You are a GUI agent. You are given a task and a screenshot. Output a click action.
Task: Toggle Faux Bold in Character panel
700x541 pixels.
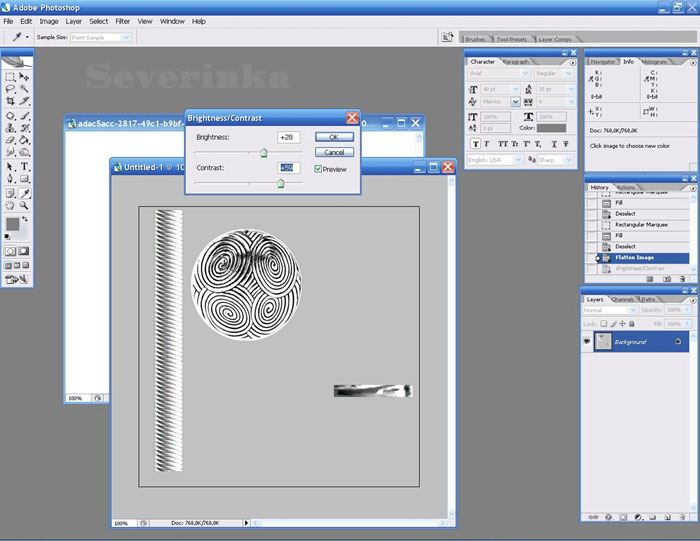click(x=473, y=143)
